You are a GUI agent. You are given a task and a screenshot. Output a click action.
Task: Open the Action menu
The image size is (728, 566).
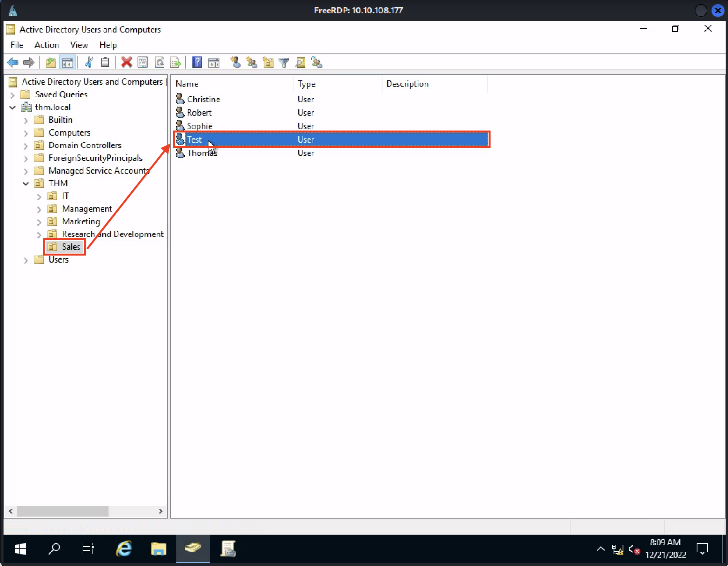click(x=47, y=45)
